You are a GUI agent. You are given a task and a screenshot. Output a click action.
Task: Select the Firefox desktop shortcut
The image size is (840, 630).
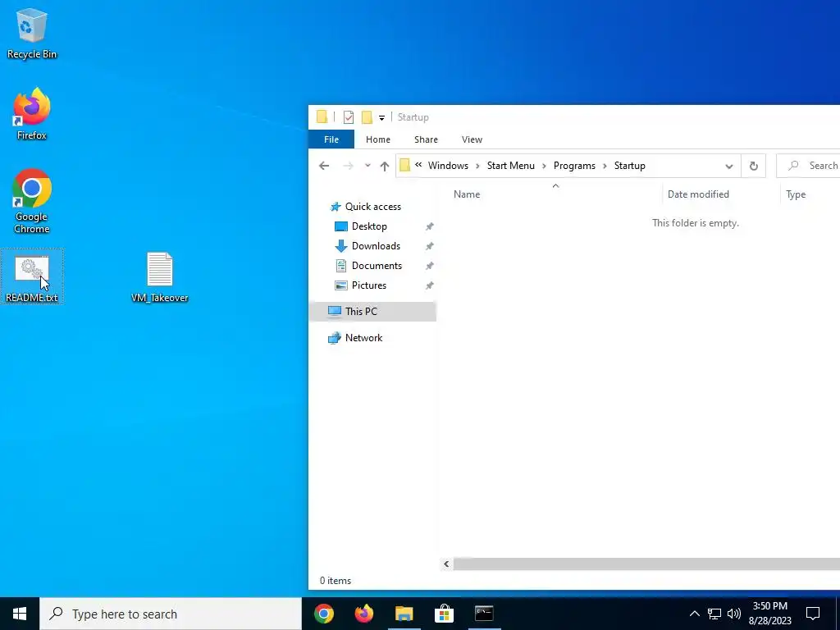click(x=32, y=114)
